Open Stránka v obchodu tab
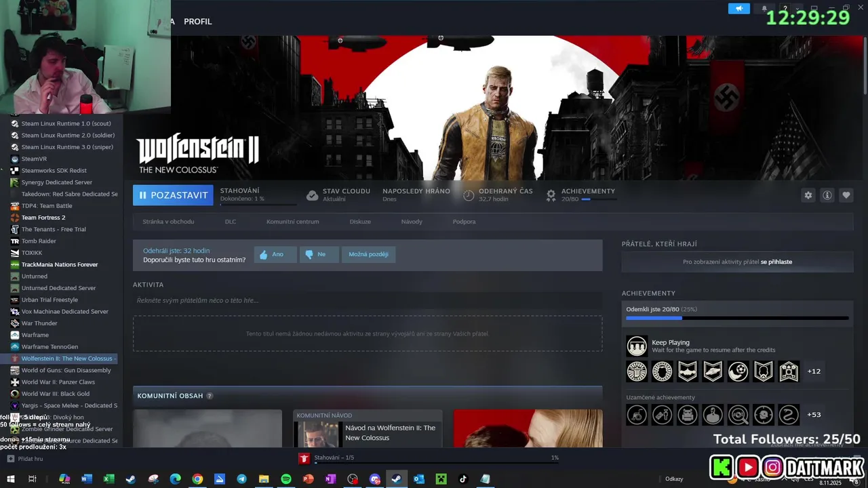868x488 pixels. (168, 222)
